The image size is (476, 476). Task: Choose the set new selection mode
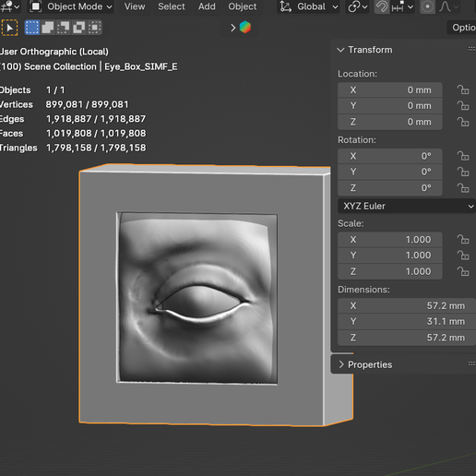click(x=32, y=28)
